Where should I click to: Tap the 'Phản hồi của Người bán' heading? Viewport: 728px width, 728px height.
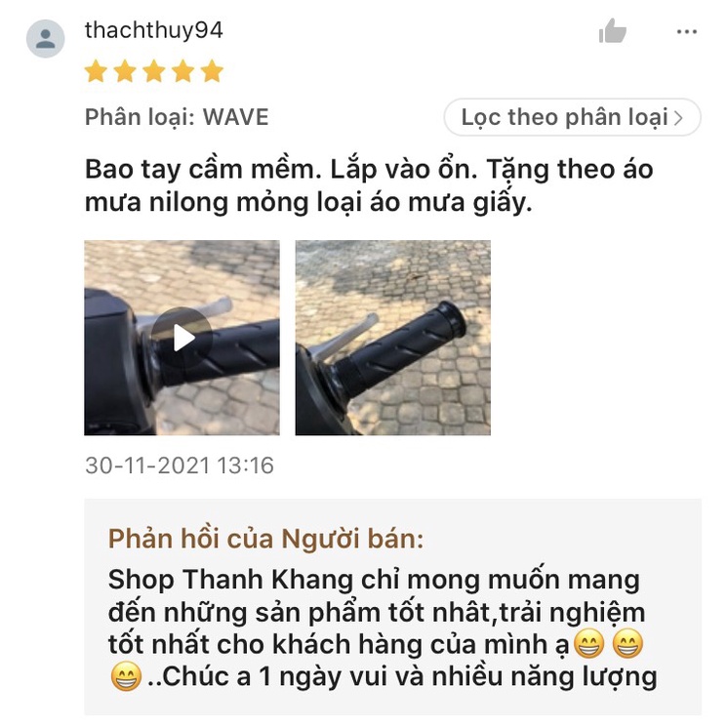pyautogui.click(x=265, y=539)
